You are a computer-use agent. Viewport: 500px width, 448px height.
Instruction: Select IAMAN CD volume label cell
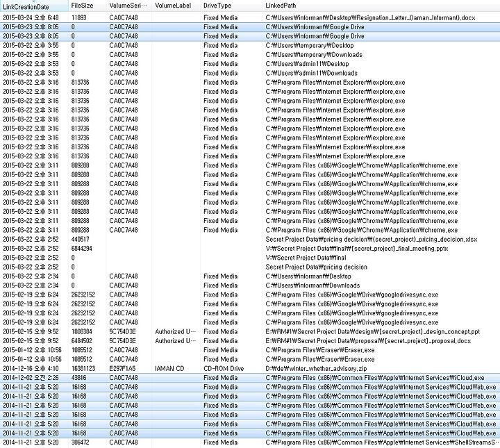point(169,369)
